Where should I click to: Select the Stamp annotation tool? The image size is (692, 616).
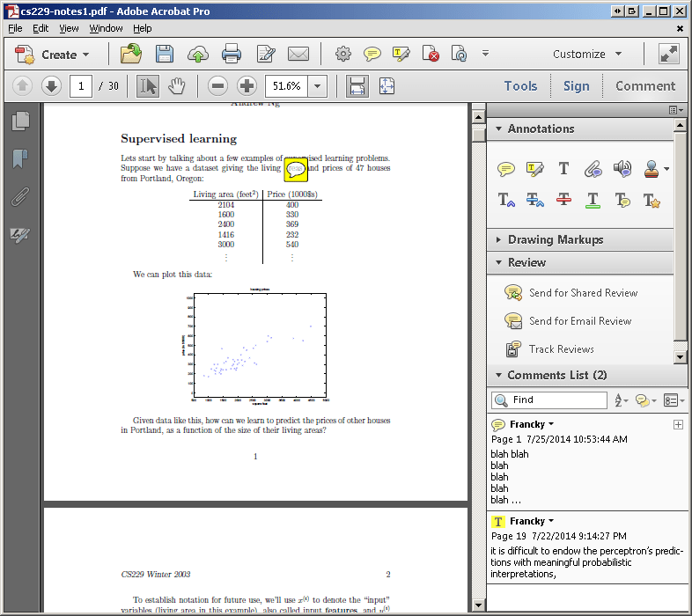pos(652,169)
